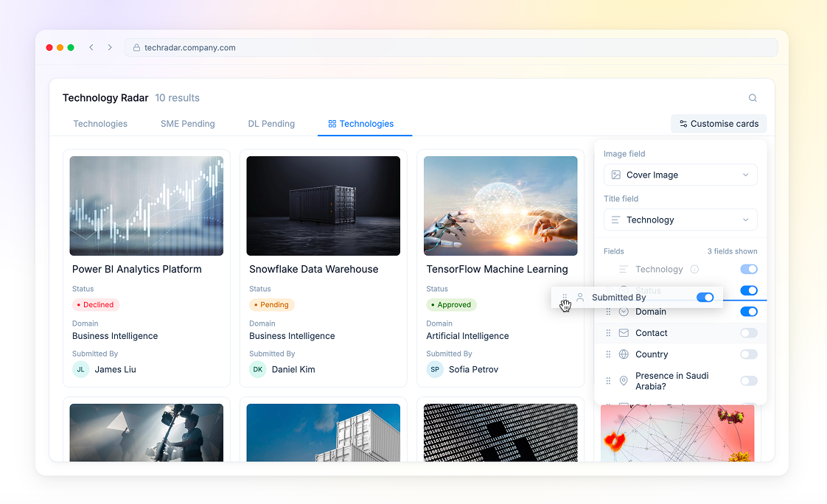Click location pin icon beside Presence in Saudi Arabia
The height and width of the screenshot is (504, 827).
(624, 381)
